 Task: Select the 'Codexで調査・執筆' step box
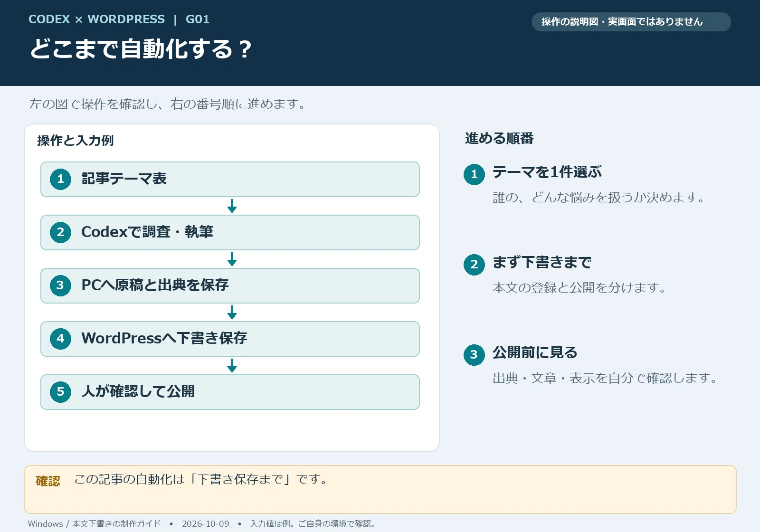pos(230,232)
